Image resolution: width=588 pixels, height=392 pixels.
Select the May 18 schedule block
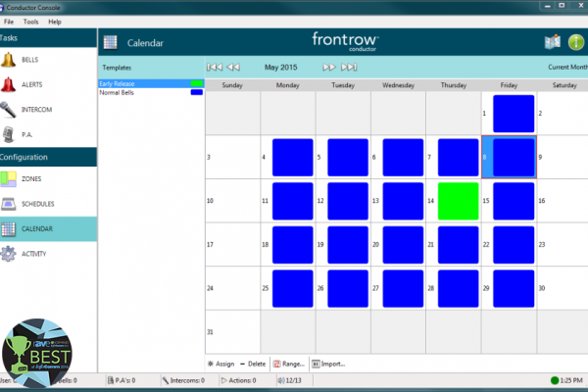pos(292,245)
